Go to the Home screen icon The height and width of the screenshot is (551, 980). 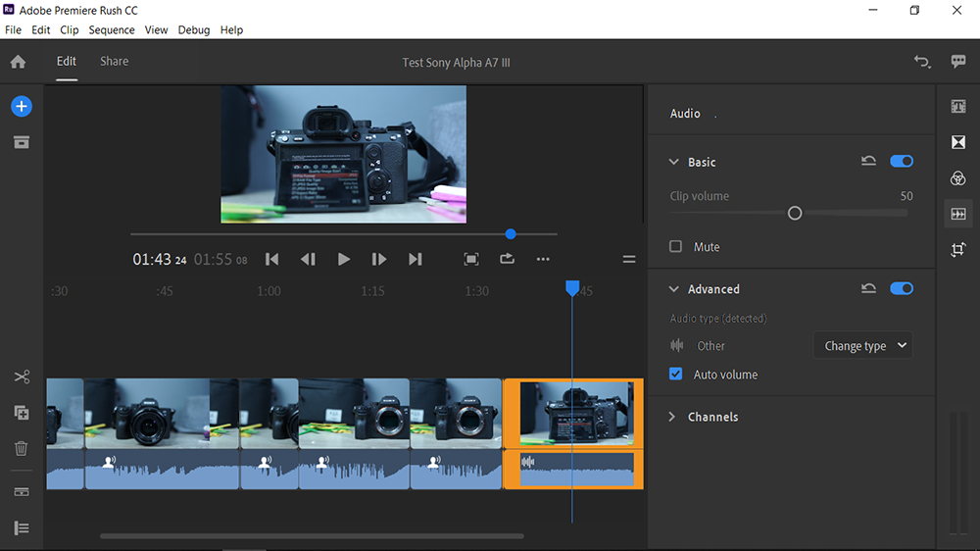[18, 62]
